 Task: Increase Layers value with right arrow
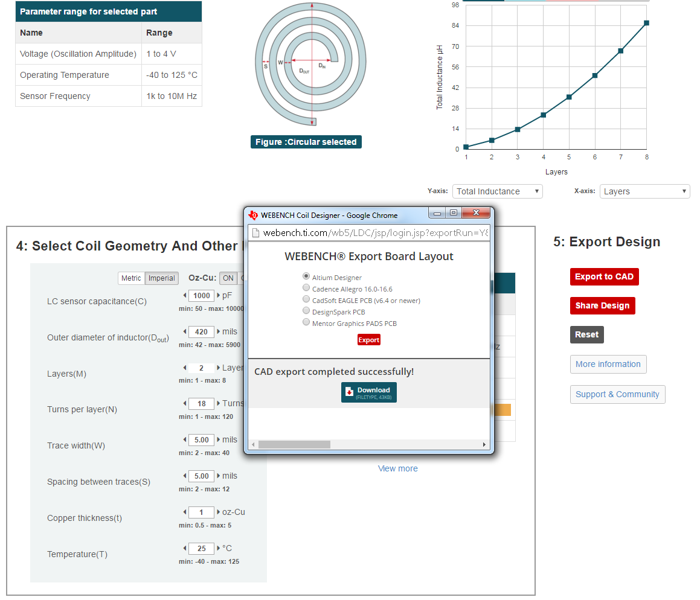coord(218,368)
